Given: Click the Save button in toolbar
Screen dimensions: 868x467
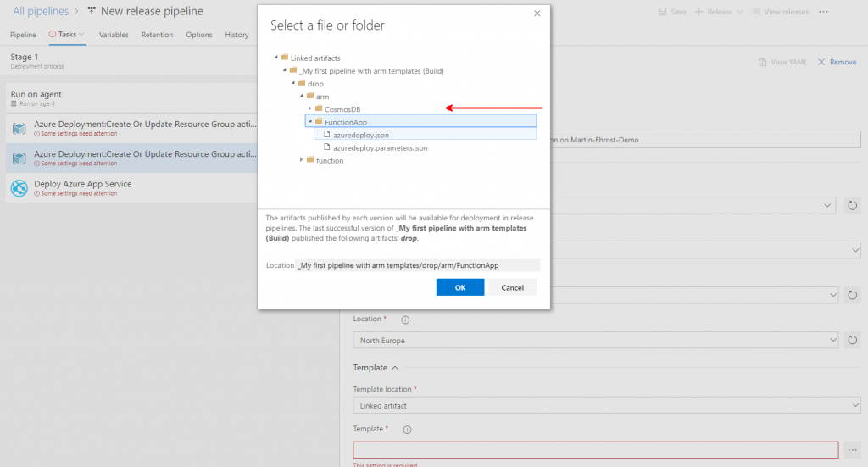Looking at the screenshot, I should (x=672, y=12).
